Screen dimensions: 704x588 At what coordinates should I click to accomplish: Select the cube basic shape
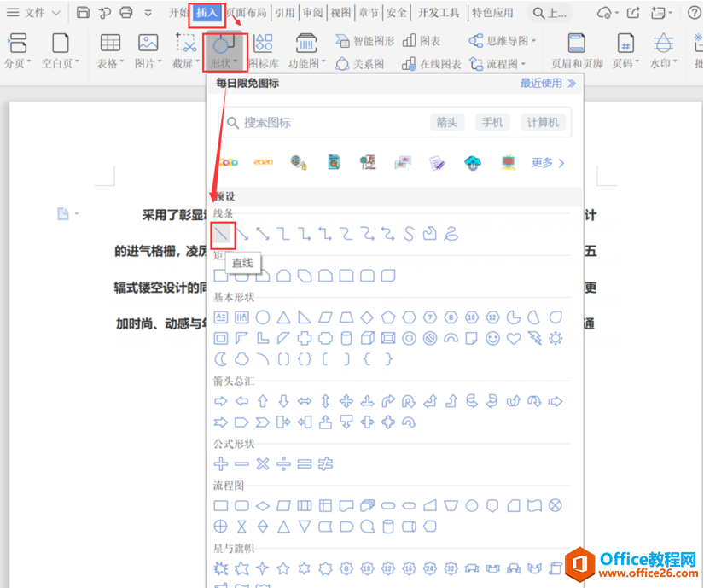point(367,339)
